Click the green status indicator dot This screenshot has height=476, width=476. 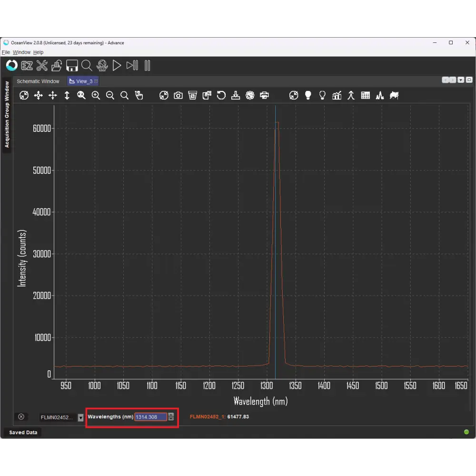point(466,432)
